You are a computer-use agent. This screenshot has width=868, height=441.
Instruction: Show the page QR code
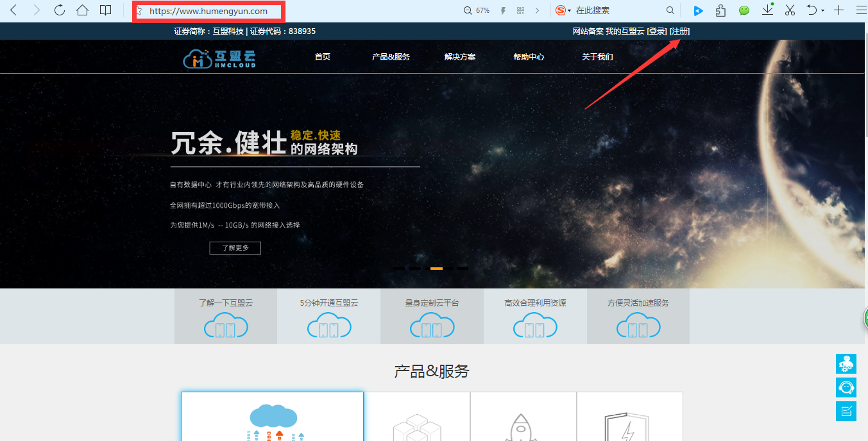[x=520, y=11]
